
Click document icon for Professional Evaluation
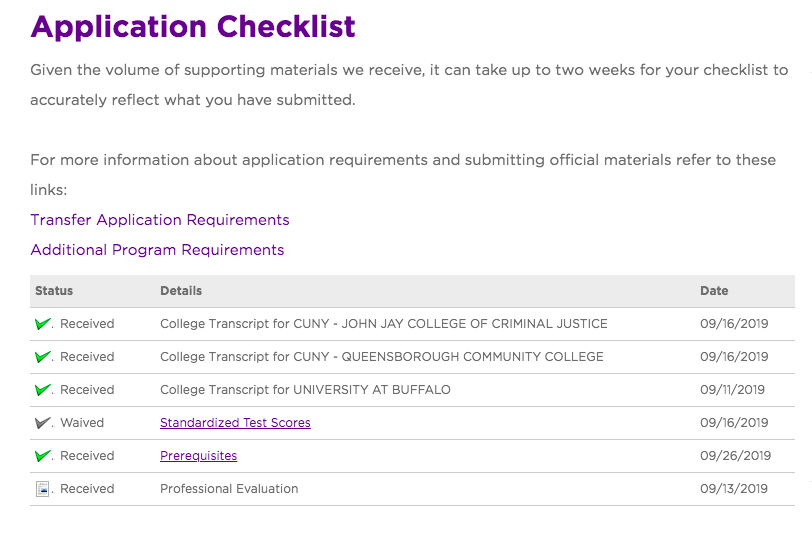[x=42, y=489]
